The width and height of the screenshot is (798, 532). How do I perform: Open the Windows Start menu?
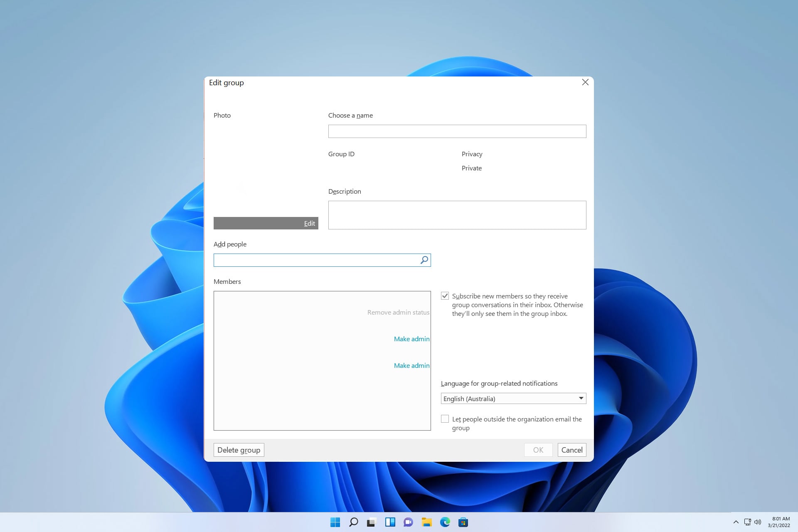pyautogui.click(x=335, y=522)
